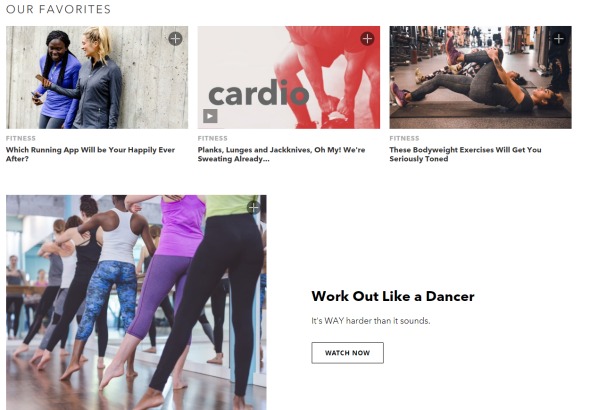Click 'It's WAY harder than it sounds' text

(x=371, y=321)
